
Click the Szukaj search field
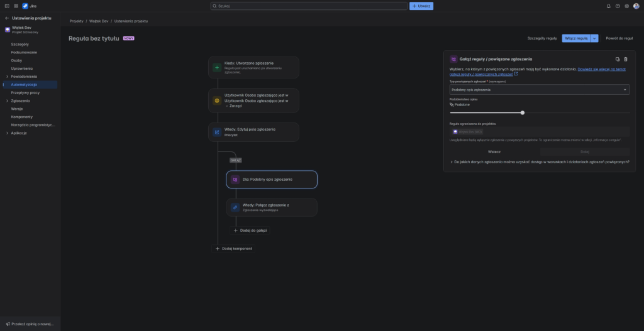coord(309,6)
